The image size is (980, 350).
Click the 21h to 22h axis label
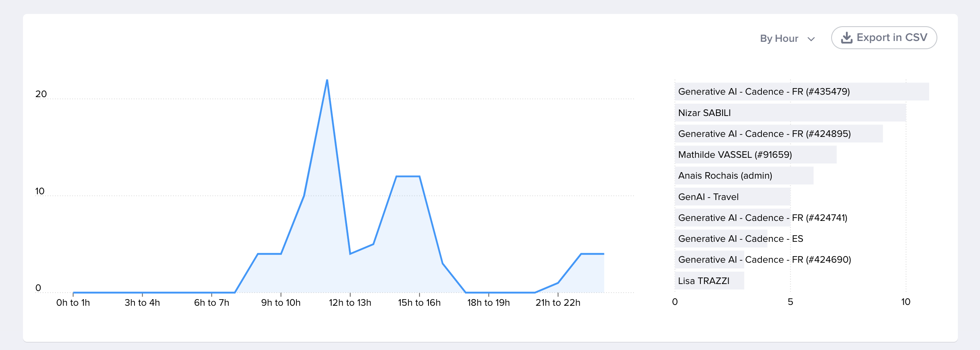pyautogui.click(x=558, y=302)
